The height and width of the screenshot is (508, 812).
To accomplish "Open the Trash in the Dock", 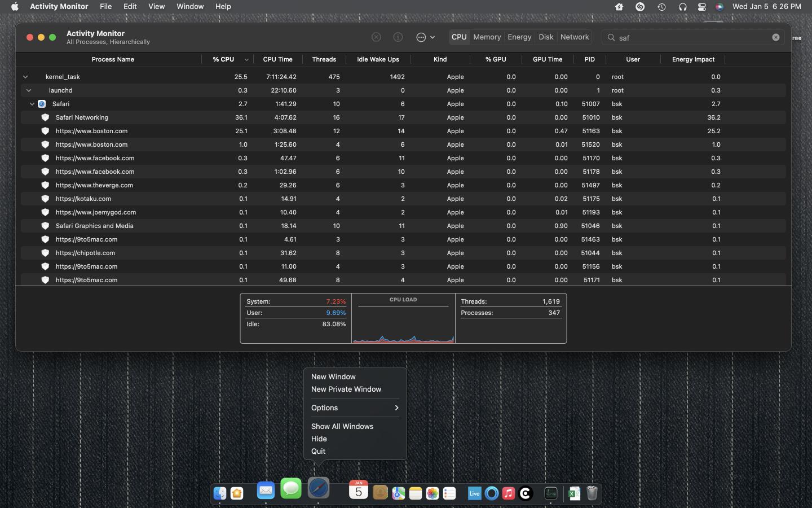I will click(x=592, y=493).
